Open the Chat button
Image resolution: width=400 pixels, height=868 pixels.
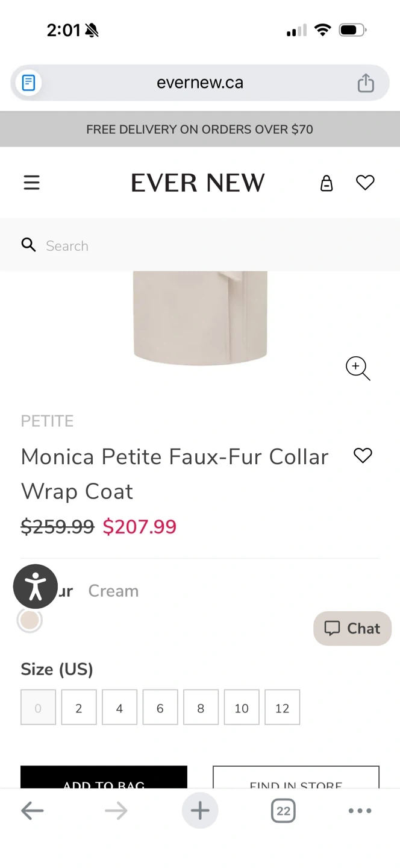click(352, 629)
